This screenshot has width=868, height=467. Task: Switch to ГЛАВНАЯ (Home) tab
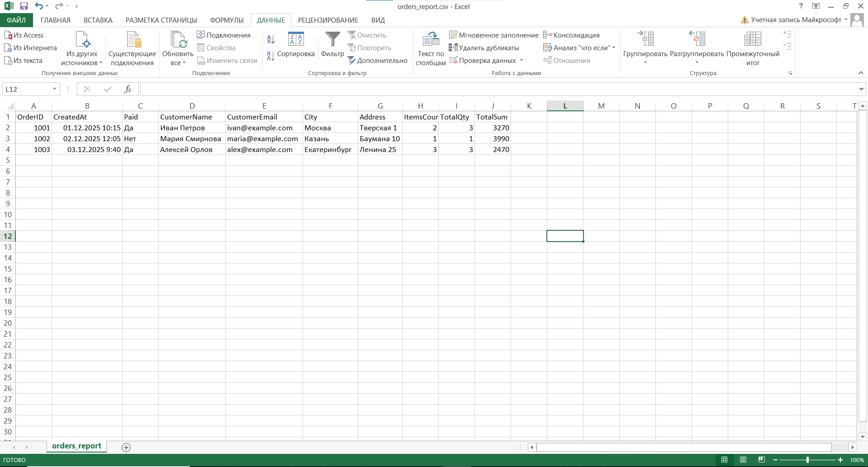pyautogui.click(x=56, y=20)
